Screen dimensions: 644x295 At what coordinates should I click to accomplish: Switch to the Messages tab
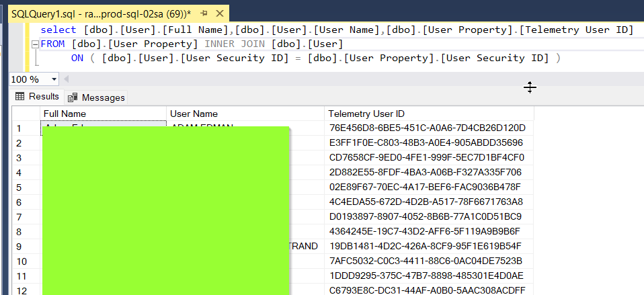97,97
